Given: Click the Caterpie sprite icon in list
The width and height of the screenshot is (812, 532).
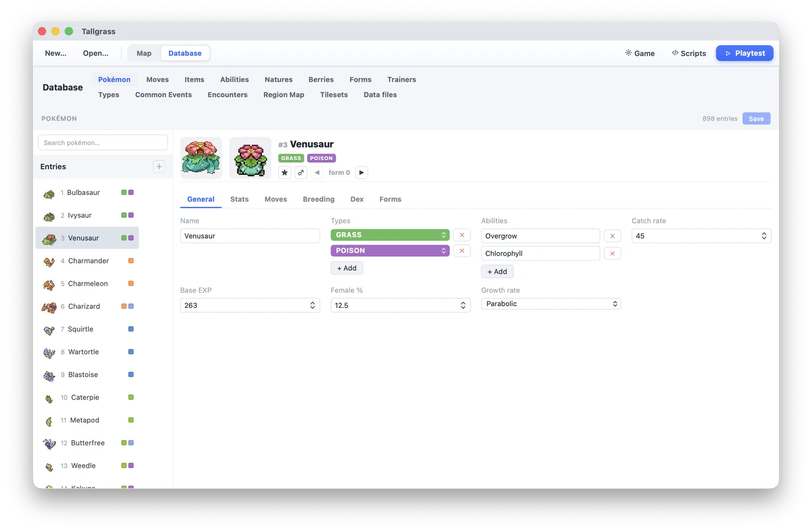Looking at the screenshot, I should coord(49,399).
